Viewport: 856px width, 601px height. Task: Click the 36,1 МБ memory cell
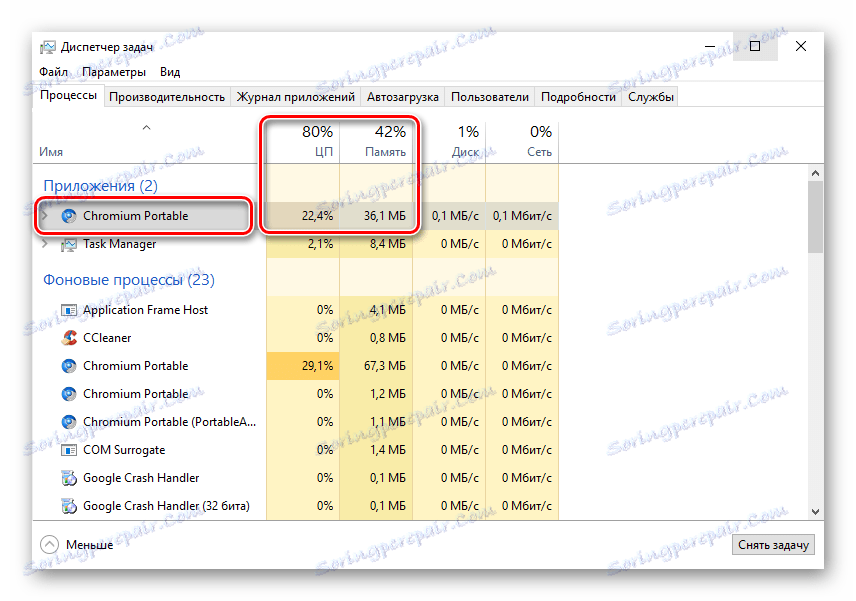[x=376, y=216]
